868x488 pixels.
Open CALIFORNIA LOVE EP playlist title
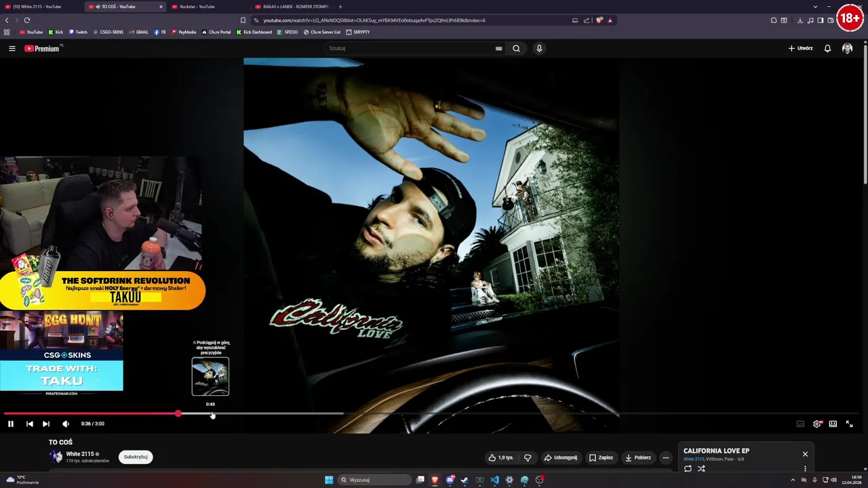pos(716,451)
